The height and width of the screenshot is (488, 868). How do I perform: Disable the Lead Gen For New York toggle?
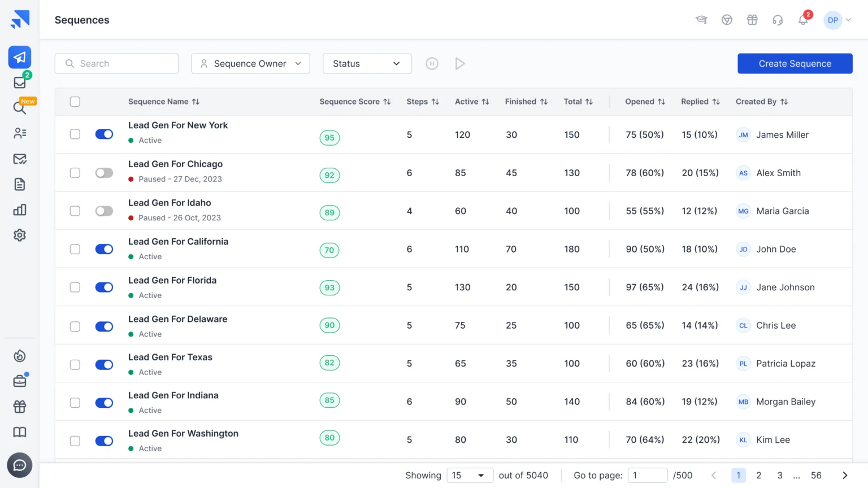(104, 134)
